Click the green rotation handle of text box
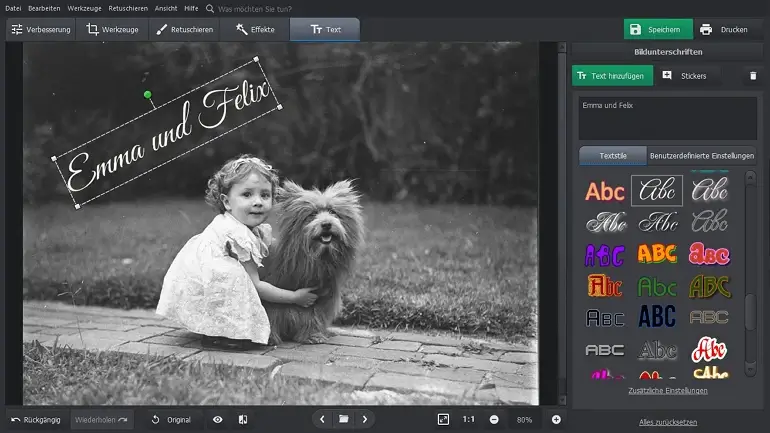The width and height of the screenshot is (770, 433). [148, 95]
